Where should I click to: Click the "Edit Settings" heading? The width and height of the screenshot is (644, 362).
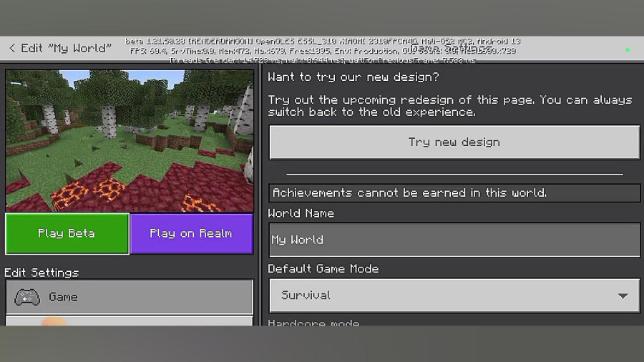[42, 273]
